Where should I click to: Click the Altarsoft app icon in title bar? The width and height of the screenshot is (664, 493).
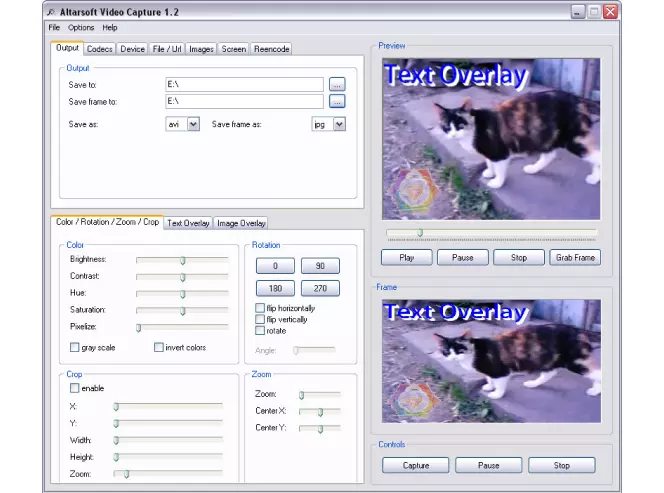(x=52, y=12)
